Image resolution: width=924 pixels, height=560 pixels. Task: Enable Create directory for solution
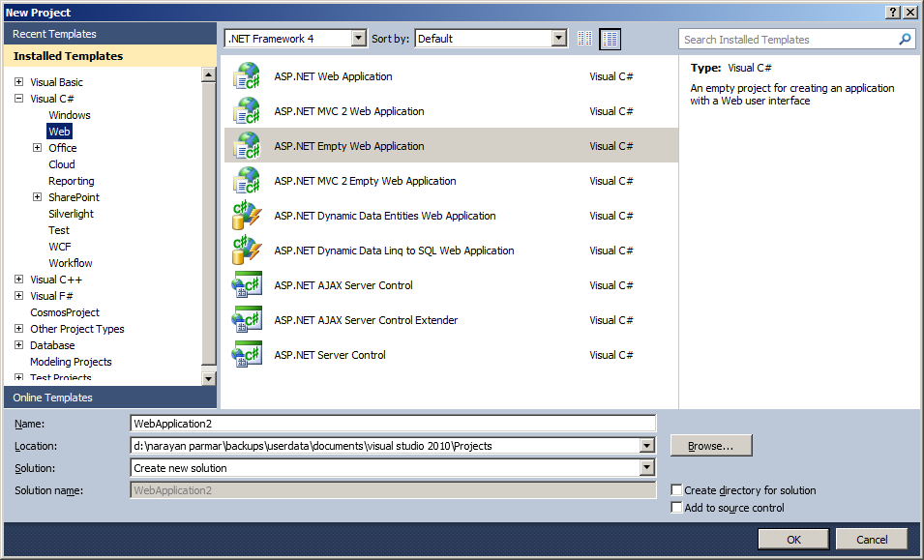pos(676,490)
